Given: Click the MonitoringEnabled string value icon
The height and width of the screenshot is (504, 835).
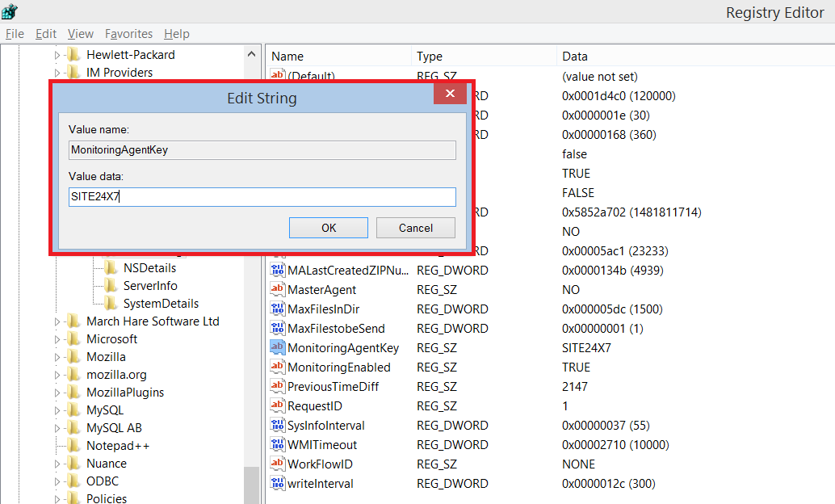Looking at the screenshot, I should [x=278, y=367].
